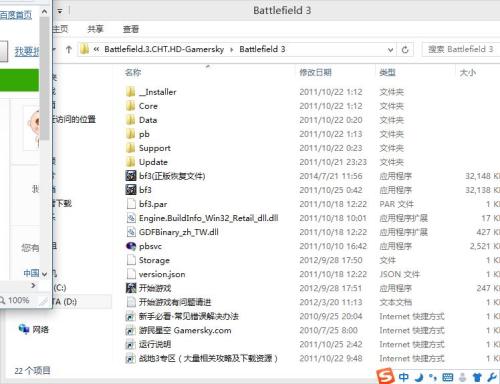This screenshot has height=384, width=500.
Task: Click the refresh button beside address bar
Action: click(x=405, y=50)
